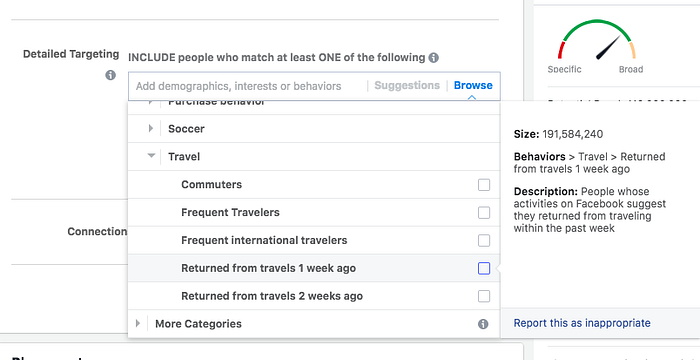Click the info icon beside More Categories
700x360 pixels.
point(483,324)
